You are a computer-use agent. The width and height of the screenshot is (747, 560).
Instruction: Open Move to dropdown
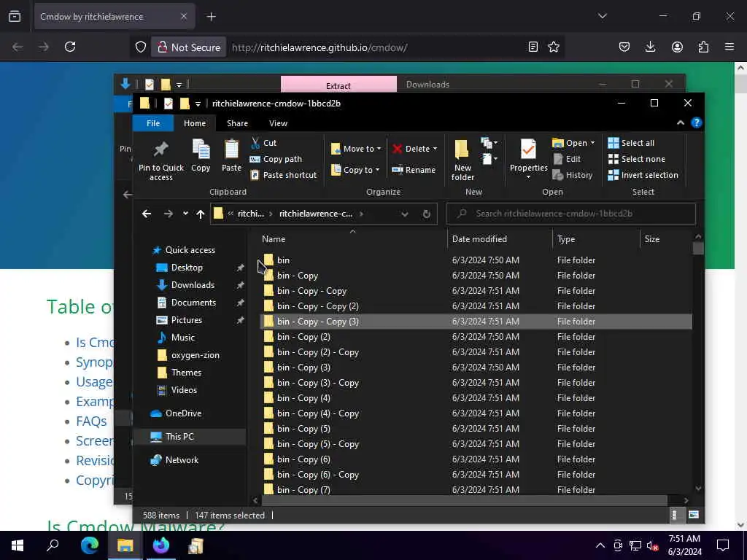tap(356, 149)
